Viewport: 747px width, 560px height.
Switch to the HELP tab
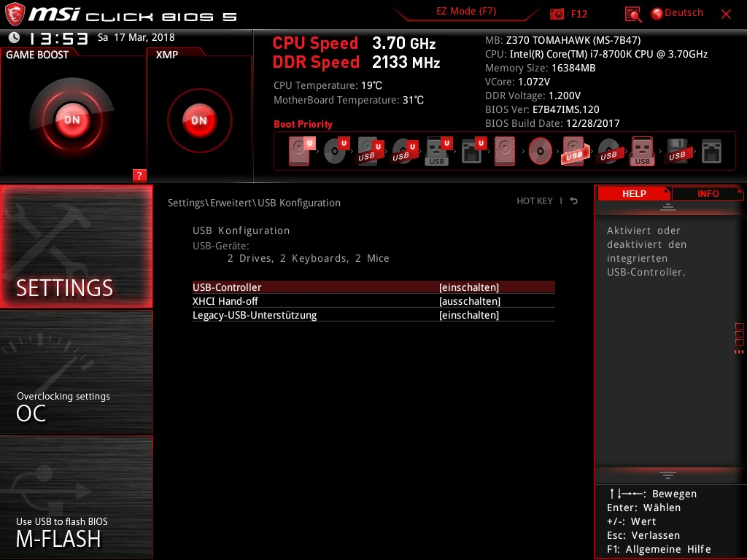click(x=634, y=193)
